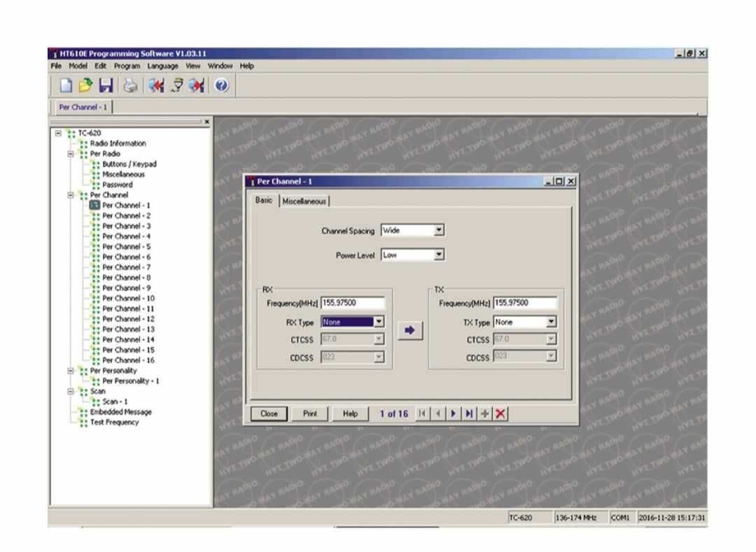
Task: Open the Language menu
Action: [162, 66]
